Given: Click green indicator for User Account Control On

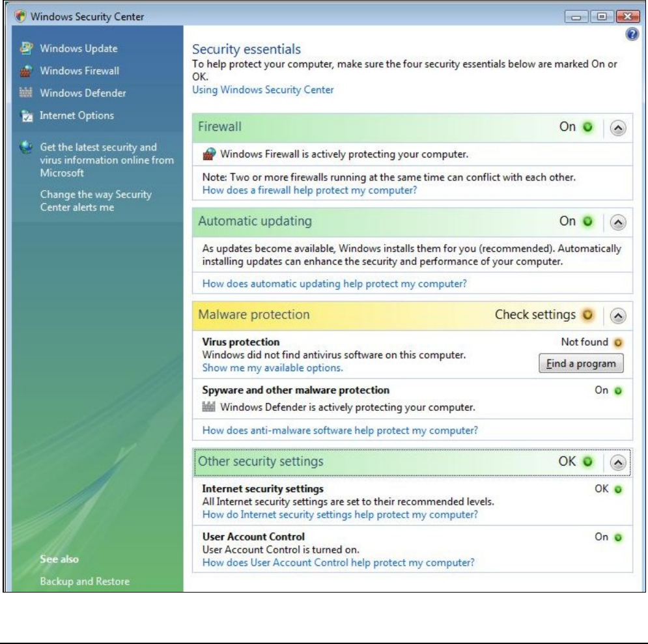Looking at the screenshot, I should click(x=618, y=537).
